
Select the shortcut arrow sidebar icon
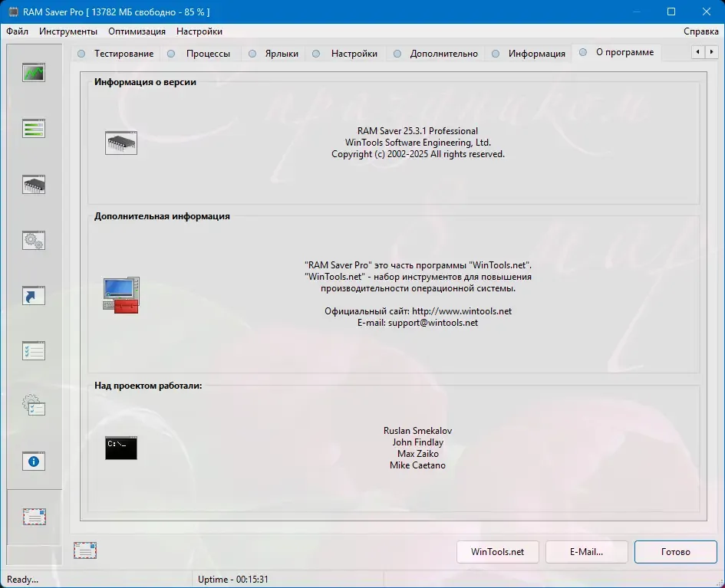click(x=34, y=296)
